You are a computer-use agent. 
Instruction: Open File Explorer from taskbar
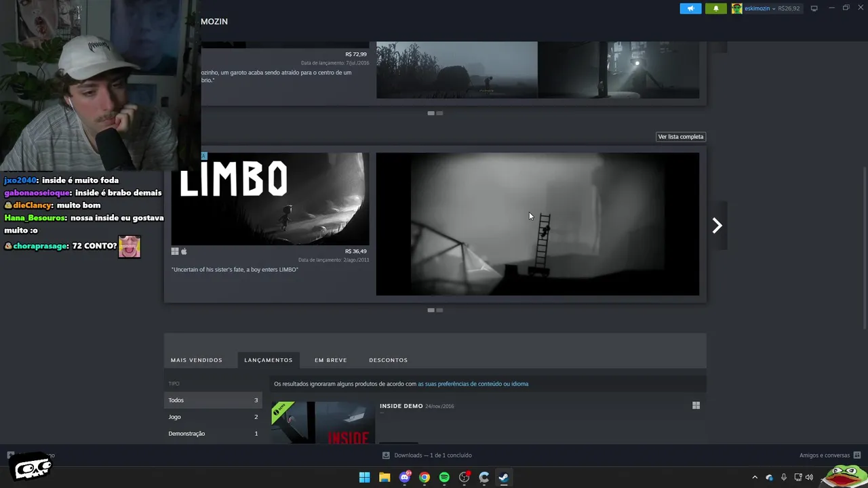[x=384, y=477]
